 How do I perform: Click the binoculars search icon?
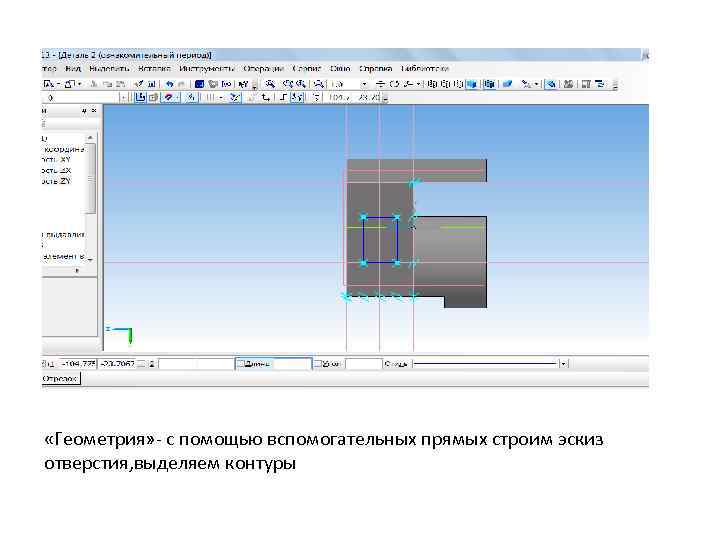click(568, 84)
